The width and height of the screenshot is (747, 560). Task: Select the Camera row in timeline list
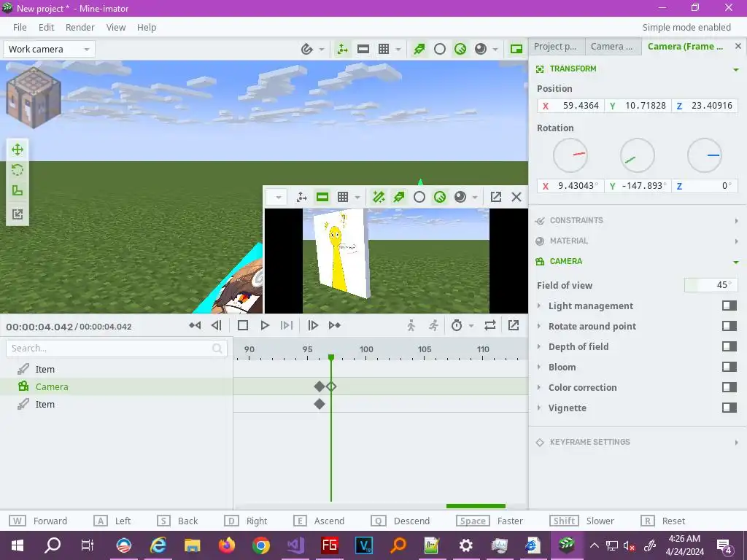(116, 386)
